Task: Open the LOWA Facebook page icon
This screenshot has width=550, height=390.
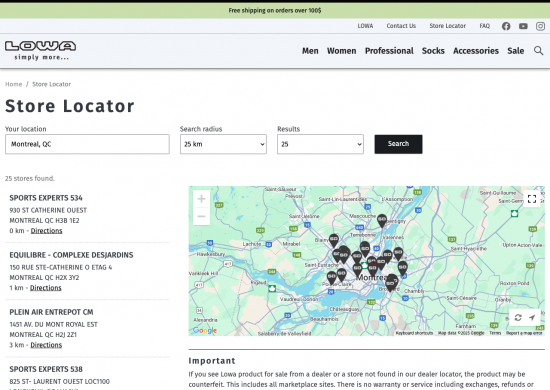Action: (506, 26)
